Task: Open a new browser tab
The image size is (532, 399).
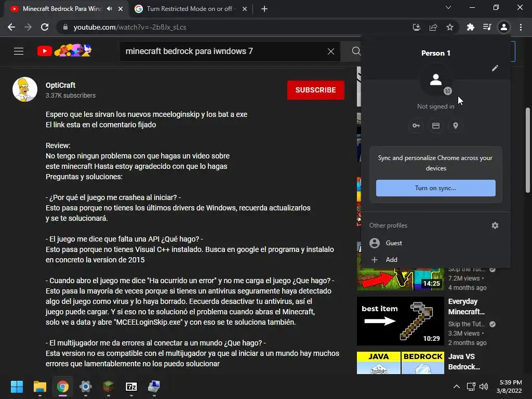Action: [264, 9]
